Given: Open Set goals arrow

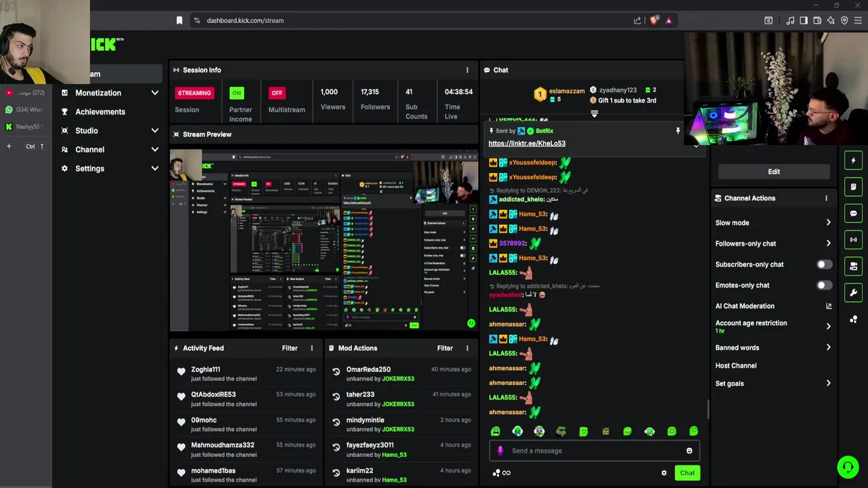Looking at the screenshot, I should click(x=828, y=384).
